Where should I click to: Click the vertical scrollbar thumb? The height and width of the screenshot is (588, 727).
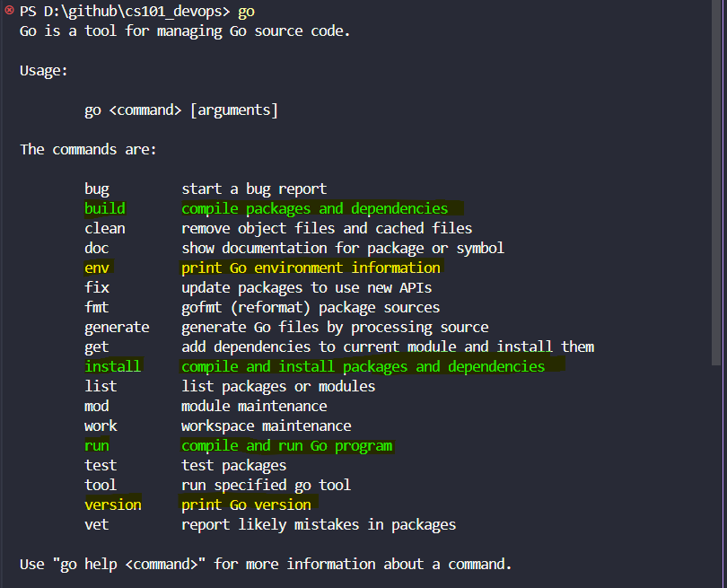(716, 183)
